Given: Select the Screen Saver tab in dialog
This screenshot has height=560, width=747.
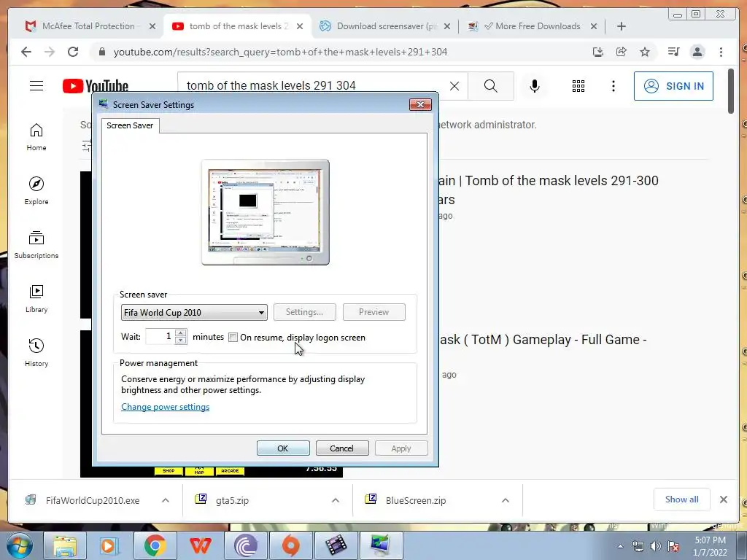Looking at the screenshot, I should tap(130, 125).
